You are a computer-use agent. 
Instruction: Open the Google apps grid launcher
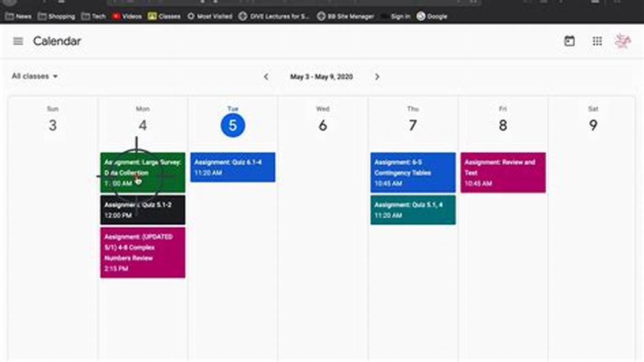[597, 41]
